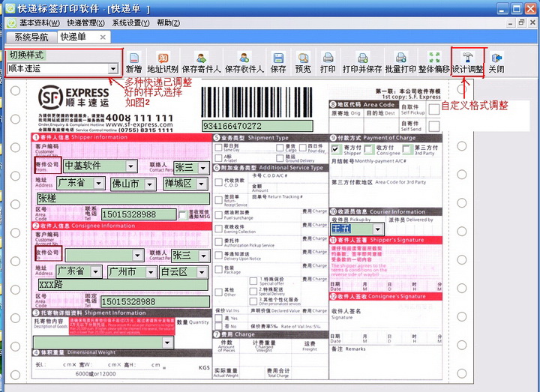This screenshot has height=392, width=540.
Task: Click the 新增 (New) toolbar icon
Action: 133,63
